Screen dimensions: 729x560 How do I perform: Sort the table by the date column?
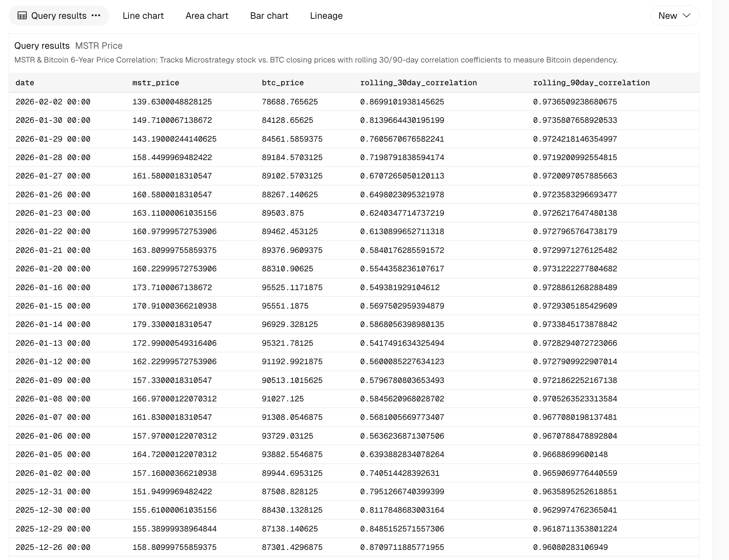point(25,83)
